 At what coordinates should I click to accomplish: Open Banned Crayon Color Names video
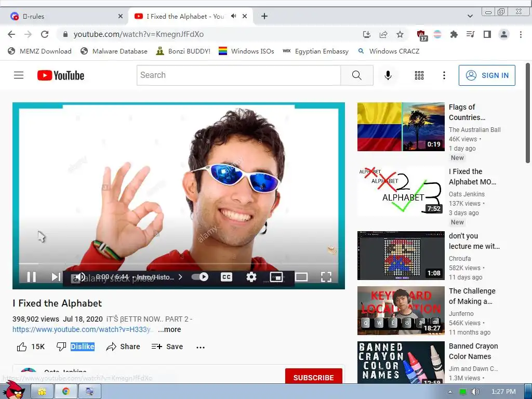(x=401, y=362)
